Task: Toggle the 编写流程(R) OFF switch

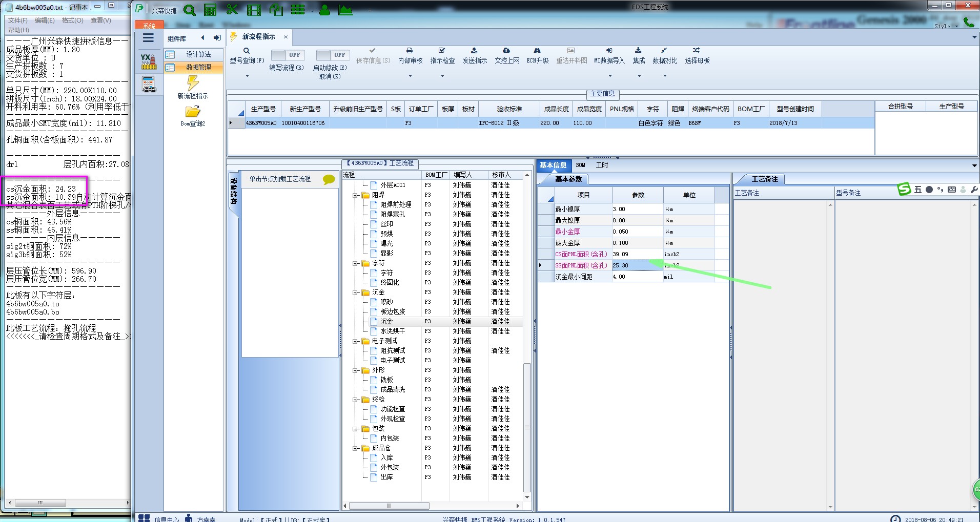Action: click(287, 55)
